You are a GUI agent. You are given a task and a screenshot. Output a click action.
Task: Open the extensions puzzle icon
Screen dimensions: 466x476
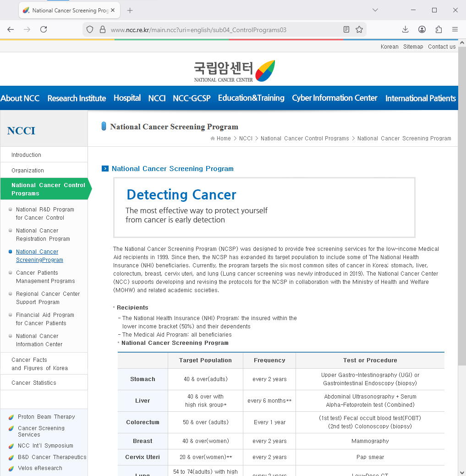439,29
